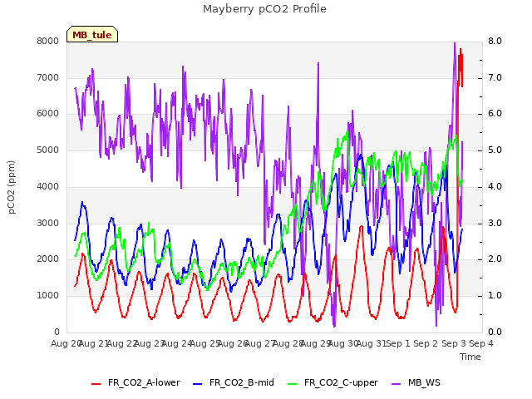This screenshot has width=532, height=399.
Task: Click the 5.0 right axis tick label
Action: 495,150
